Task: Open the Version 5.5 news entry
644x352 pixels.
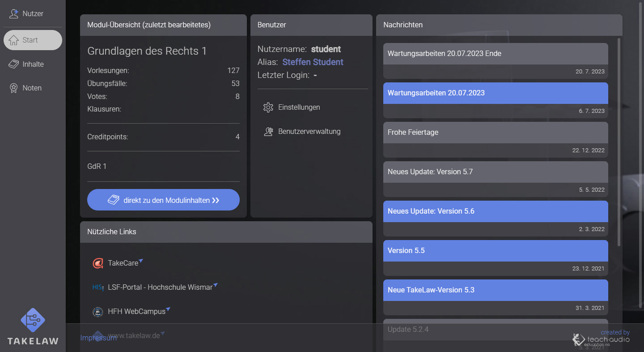Action: tap(495, 250)
